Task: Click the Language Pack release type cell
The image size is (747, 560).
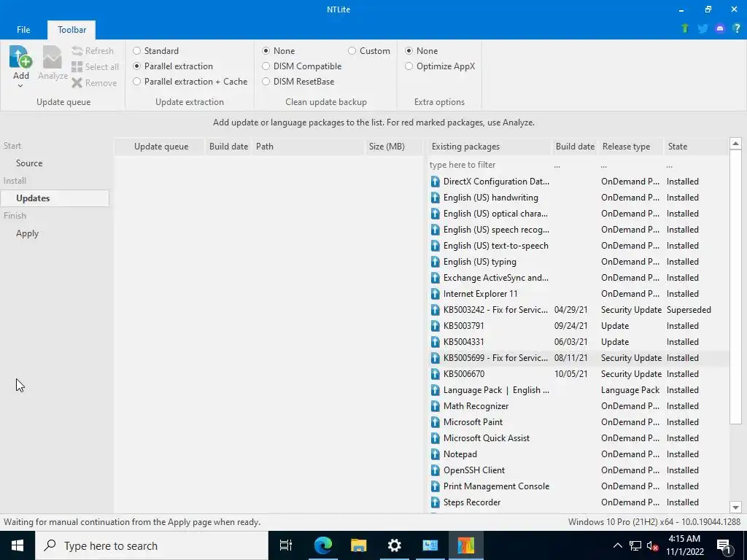Action: tap(630, 390)
